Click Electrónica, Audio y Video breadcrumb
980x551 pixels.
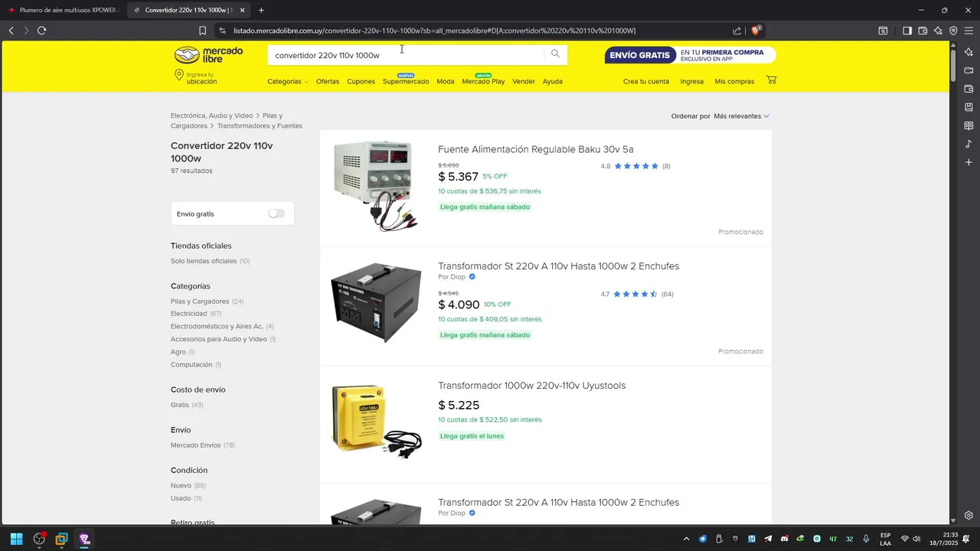[211, 116]
